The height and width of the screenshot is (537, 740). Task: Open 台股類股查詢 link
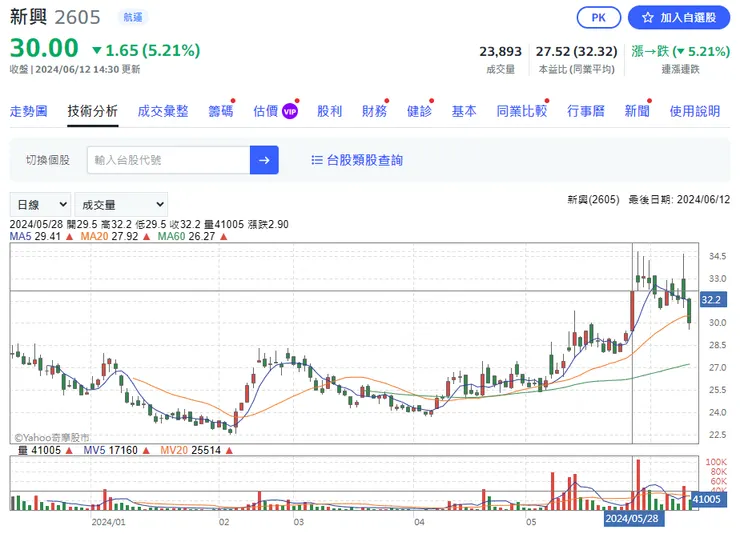tap(364, 160)
